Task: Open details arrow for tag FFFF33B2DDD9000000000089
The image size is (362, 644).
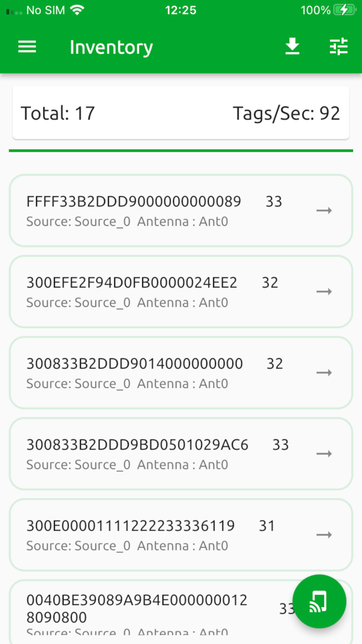Action: pyautogui.click(x=324, y=211)
